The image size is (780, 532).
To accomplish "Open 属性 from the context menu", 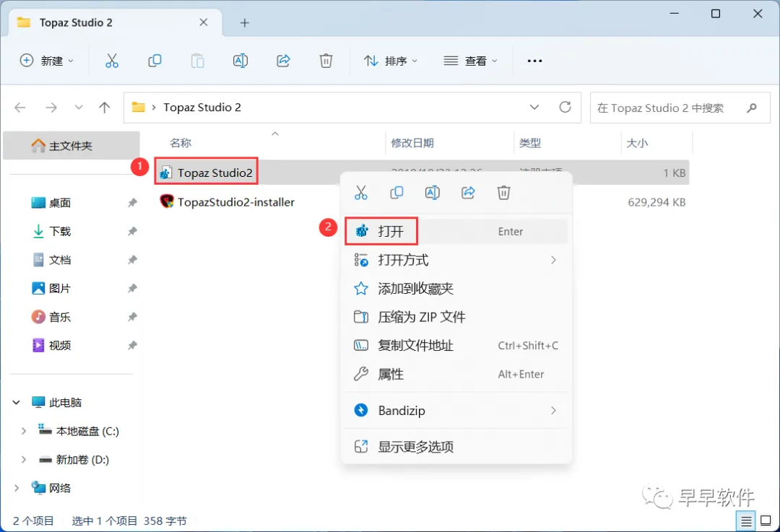I will [x=456, y=374].
